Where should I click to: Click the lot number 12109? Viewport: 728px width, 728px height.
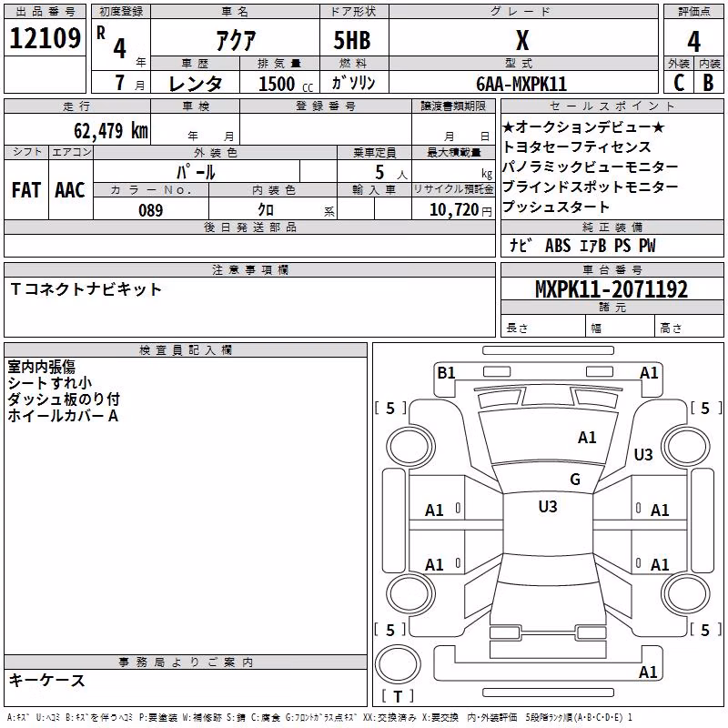[45, 38]
